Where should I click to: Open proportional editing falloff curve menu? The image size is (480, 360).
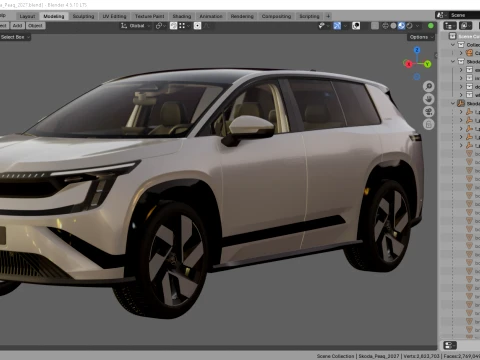207,26
